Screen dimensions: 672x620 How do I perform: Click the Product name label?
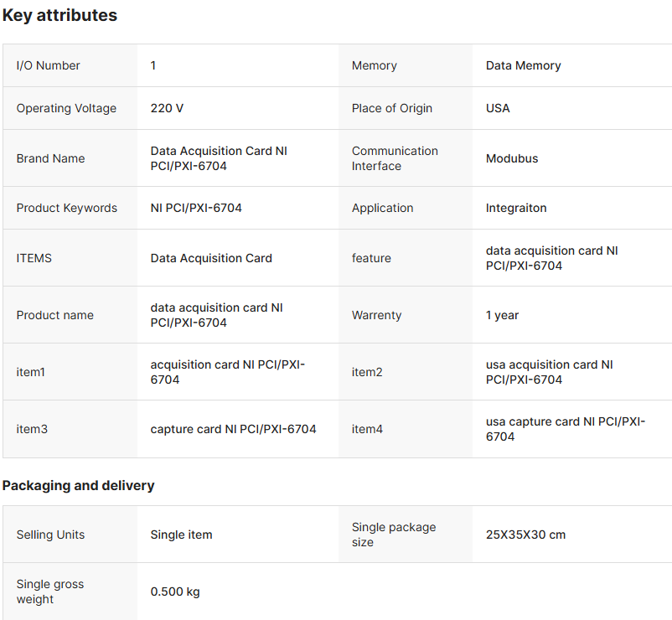click(55, 315)
